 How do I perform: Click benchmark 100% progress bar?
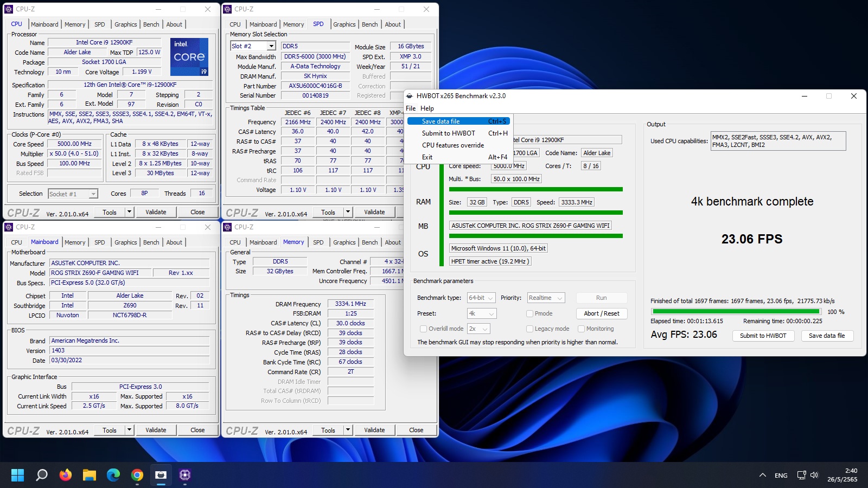[x=736, y=312]
